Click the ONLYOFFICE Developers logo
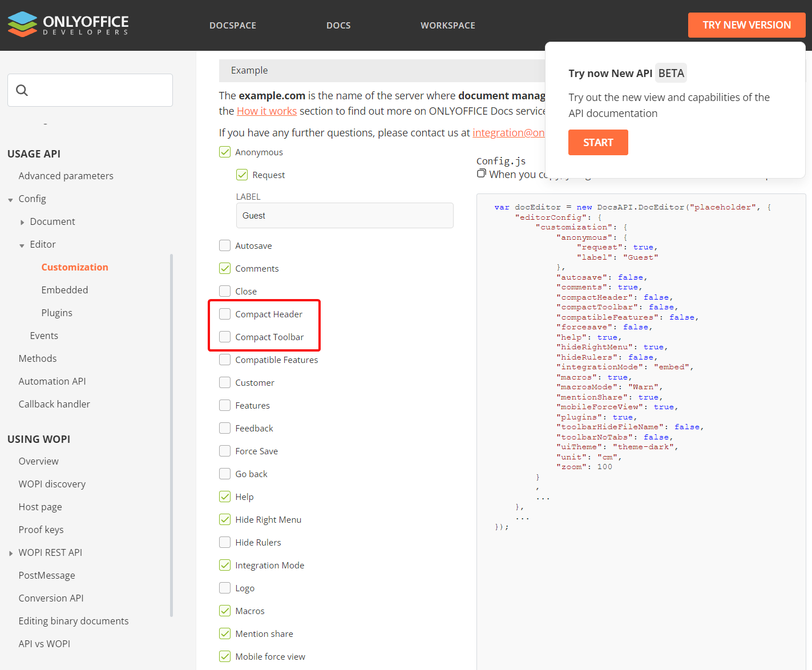 click(x=68, y=25)
